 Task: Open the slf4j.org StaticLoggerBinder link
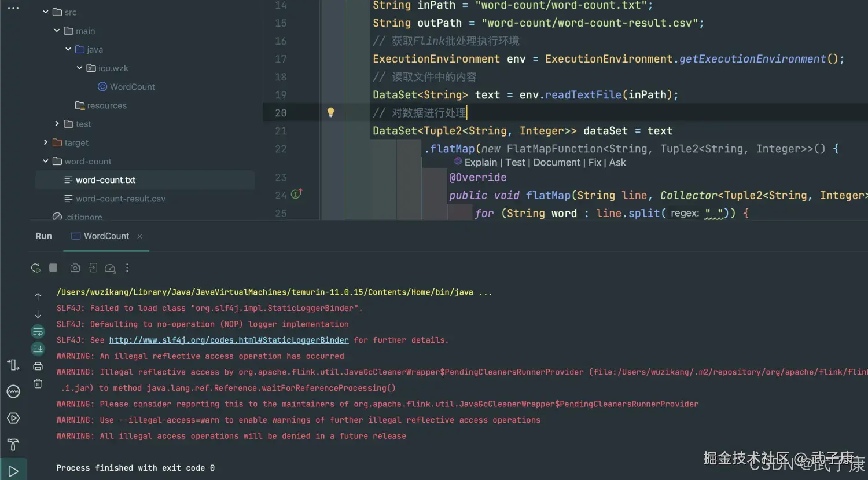(229, 340)
